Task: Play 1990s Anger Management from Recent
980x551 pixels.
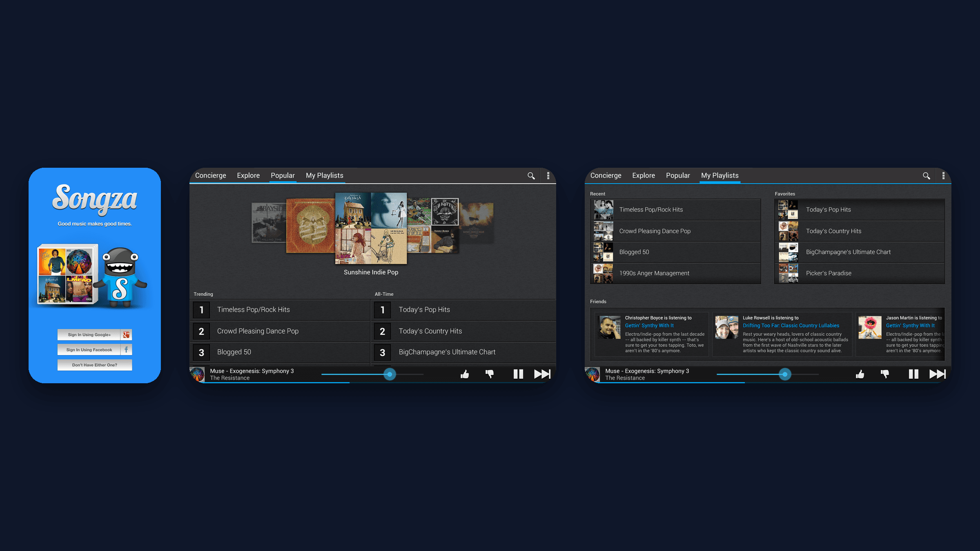Action: click(x=675, y=273)
